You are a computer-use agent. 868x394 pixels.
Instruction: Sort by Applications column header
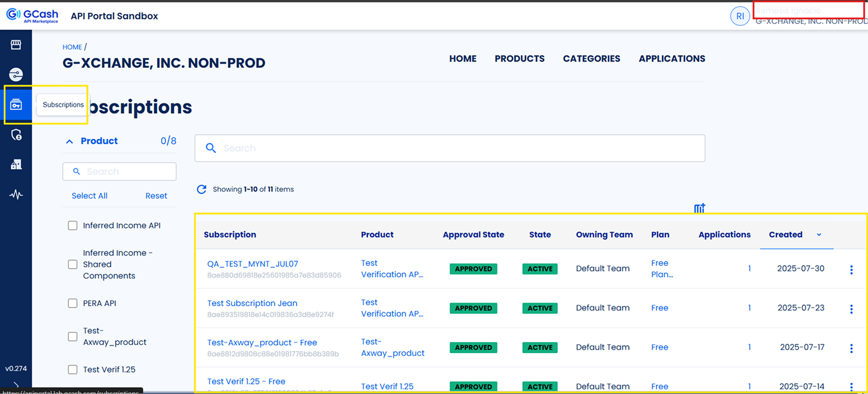coord(724,234)
